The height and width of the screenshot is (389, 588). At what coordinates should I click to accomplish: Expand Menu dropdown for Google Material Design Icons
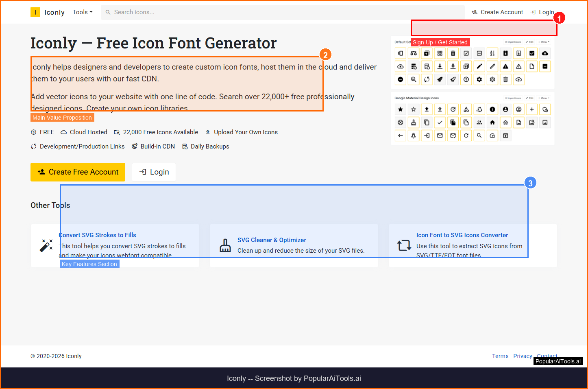click(544, 98)
